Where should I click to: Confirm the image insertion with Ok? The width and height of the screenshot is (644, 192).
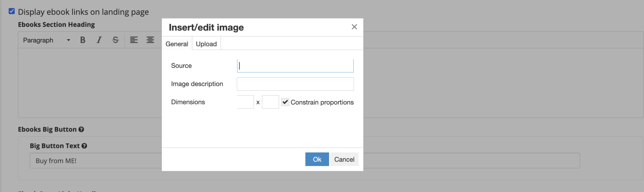click(317, 159)
